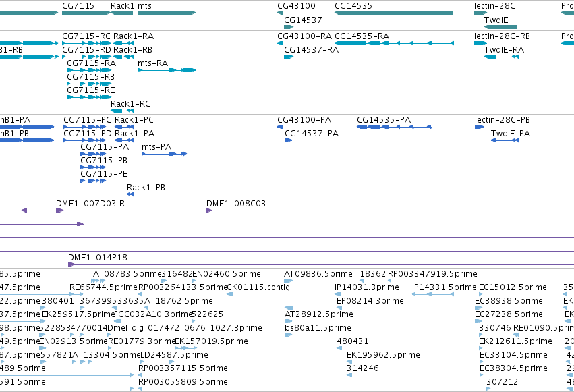The height and width of the screenshot is (392, 574).
Task: Click EST AT08783.5prime
Action: (x=127, y=274)
